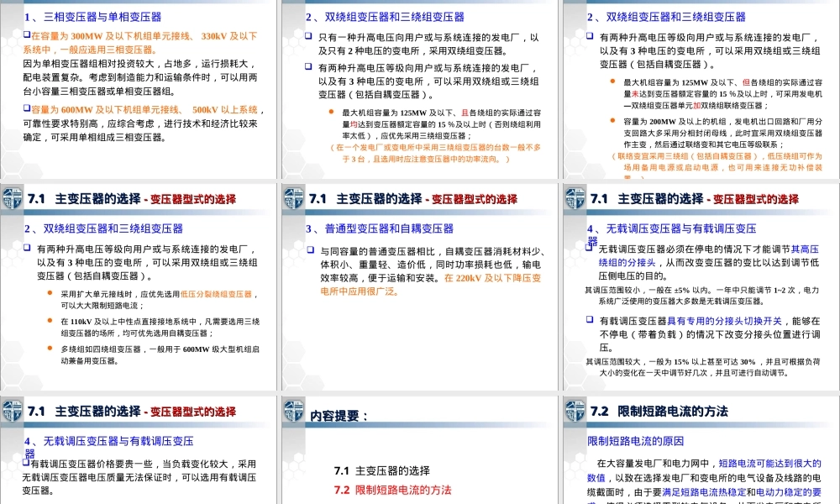This screenshot has height=504, width=840.
Task: Select line 其调压范围较大，一般为 15% 以上
Action: pyautogui.click(x=703, y=367)
